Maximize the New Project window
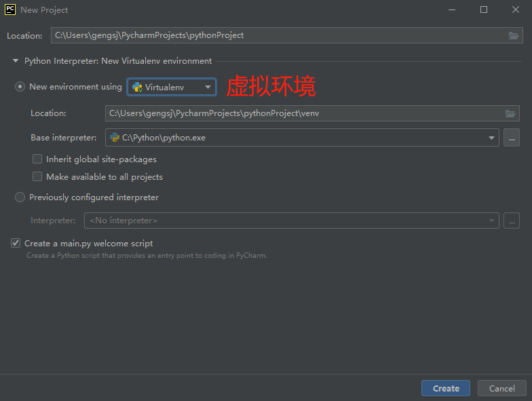 pyautogui.click(x=484, y=9)
